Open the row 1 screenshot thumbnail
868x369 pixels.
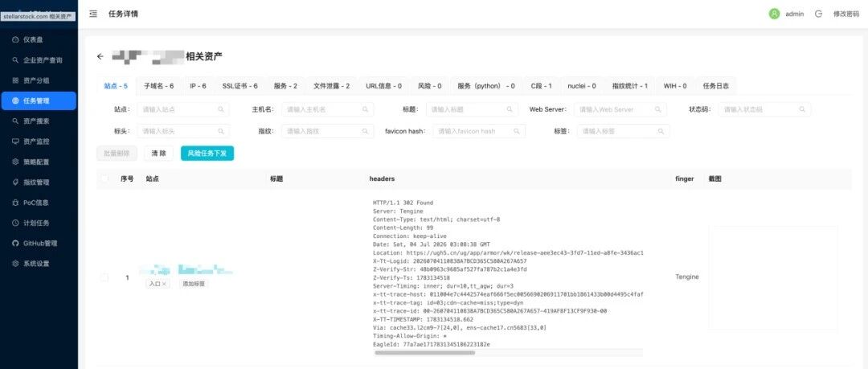(773, 277)
